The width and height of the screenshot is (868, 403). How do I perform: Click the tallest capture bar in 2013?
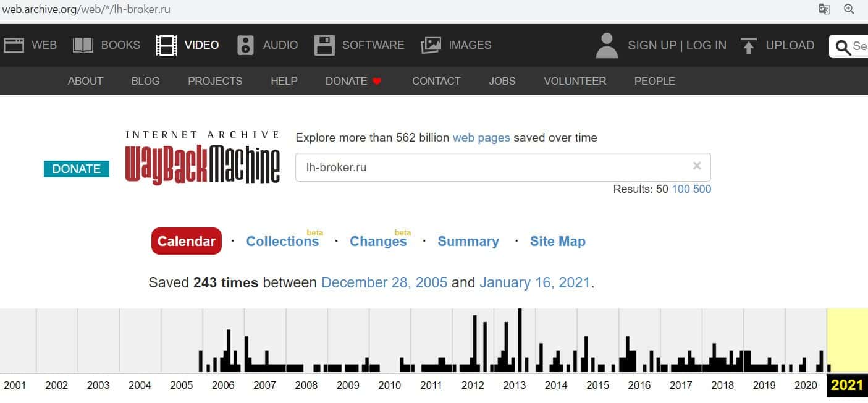(520, 340)
